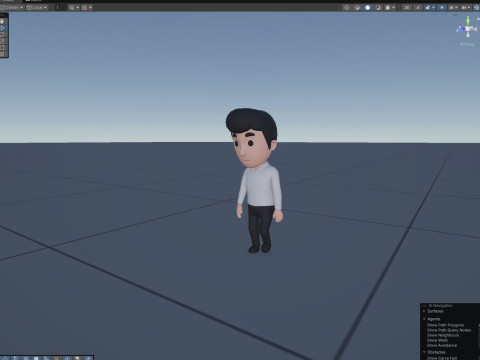
Task: Open the arrow beside the camera icon
Action: [x=457, y=7]
